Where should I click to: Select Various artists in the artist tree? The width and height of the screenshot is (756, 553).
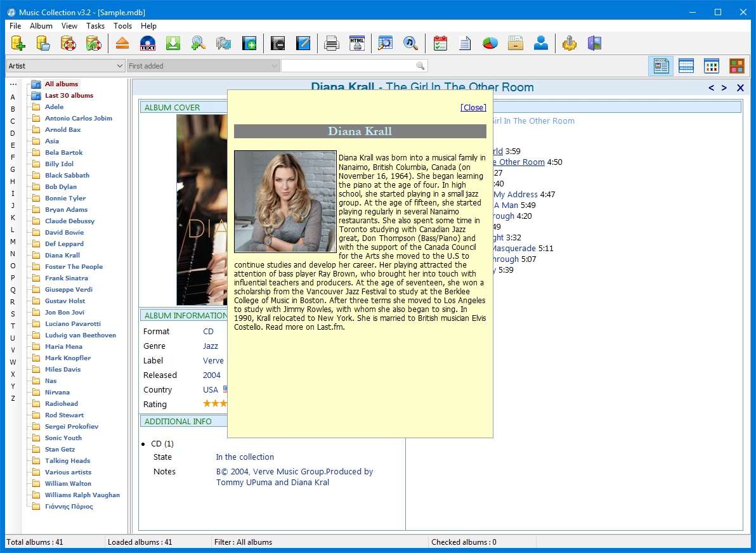pyautogui.click(x=68, y=472)
